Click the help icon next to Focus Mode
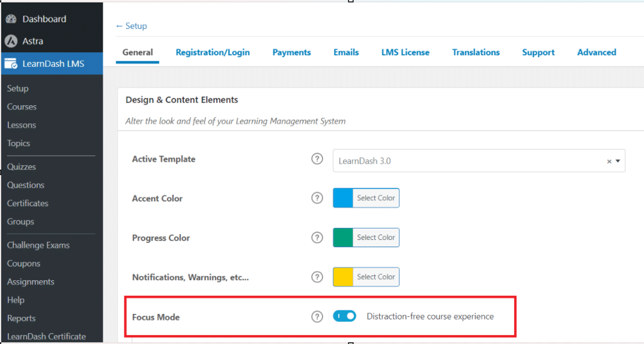644x344 pixels. point(317,317)
